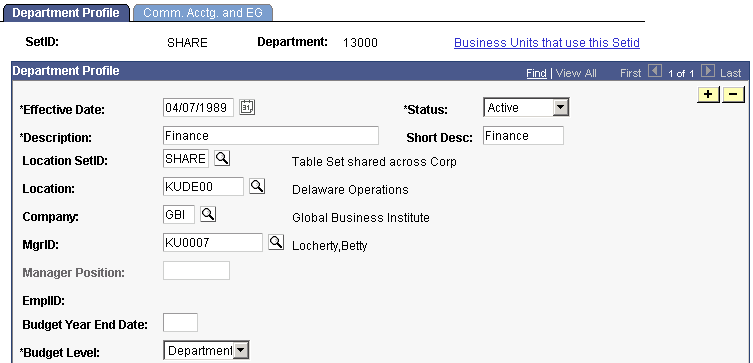This screenshot has width=753, height=363.
Task: Click into the Description field
Action: 271,135
